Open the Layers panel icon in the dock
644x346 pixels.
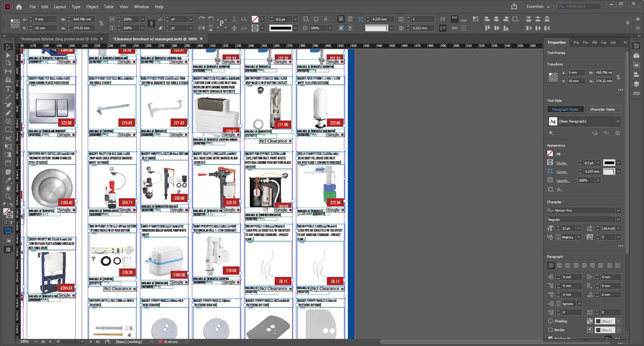636,84
